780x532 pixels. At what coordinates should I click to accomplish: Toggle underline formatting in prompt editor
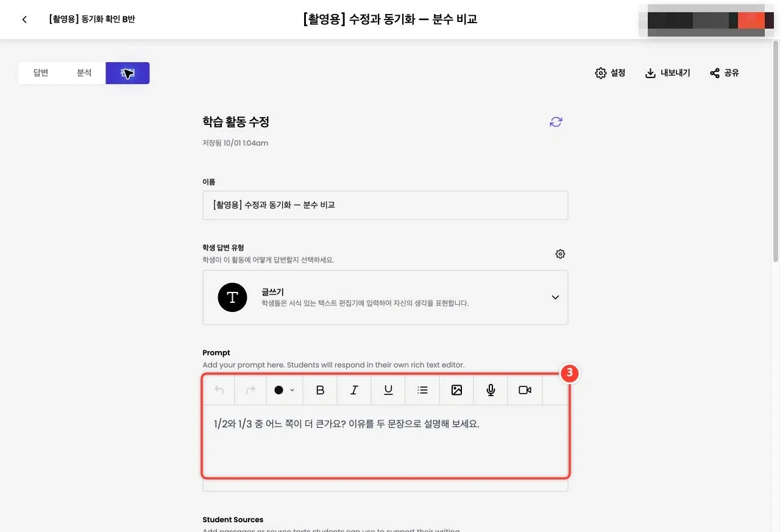[388, 390]
